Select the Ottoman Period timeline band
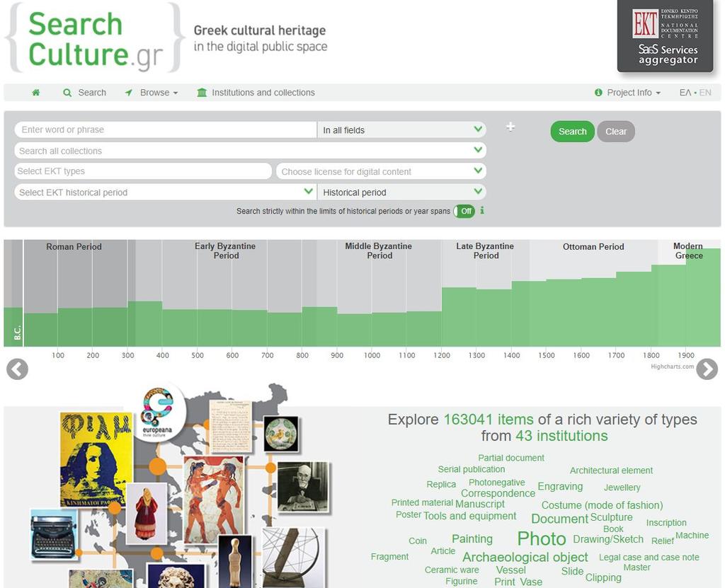The width and height of the screenshot is (725, 588). point(593,293)
